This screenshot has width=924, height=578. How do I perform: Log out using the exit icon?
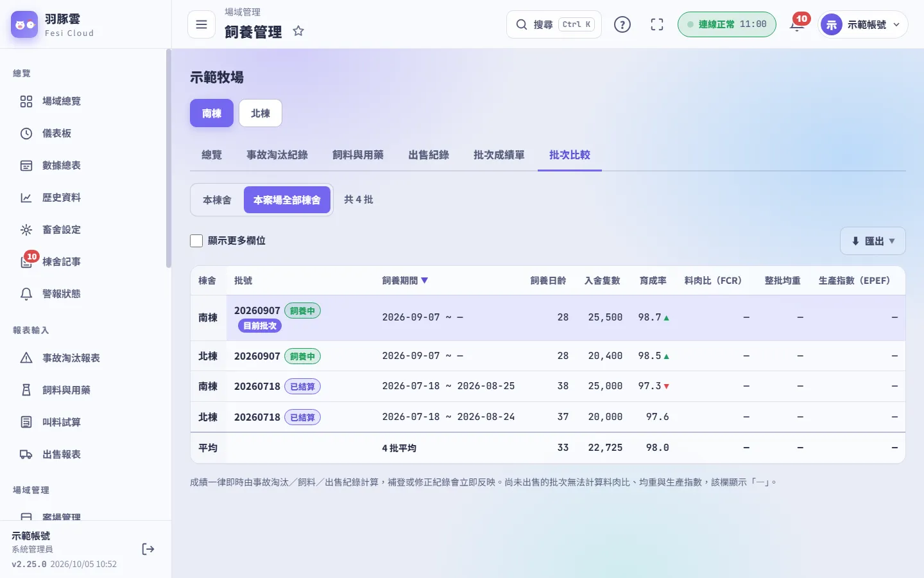pyautogui.click(x=148, y=549)
